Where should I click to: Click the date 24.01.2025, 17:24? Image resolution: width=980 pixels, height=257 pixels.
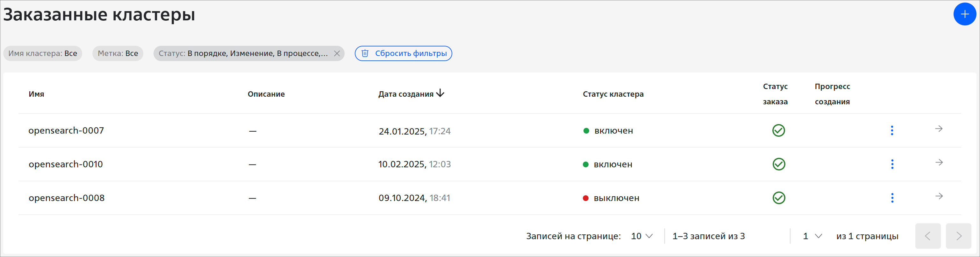click(x=415, y=131)
